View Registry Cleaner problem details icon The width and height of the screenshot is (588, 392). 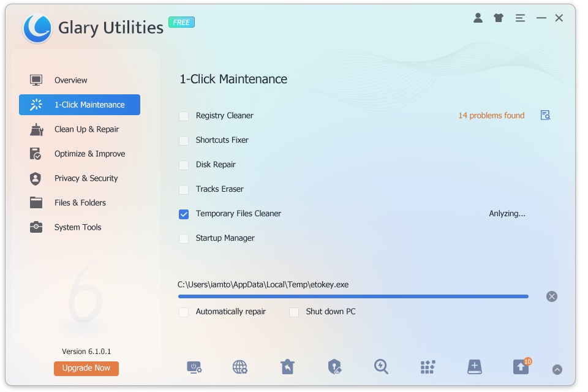tap(545, 115)
